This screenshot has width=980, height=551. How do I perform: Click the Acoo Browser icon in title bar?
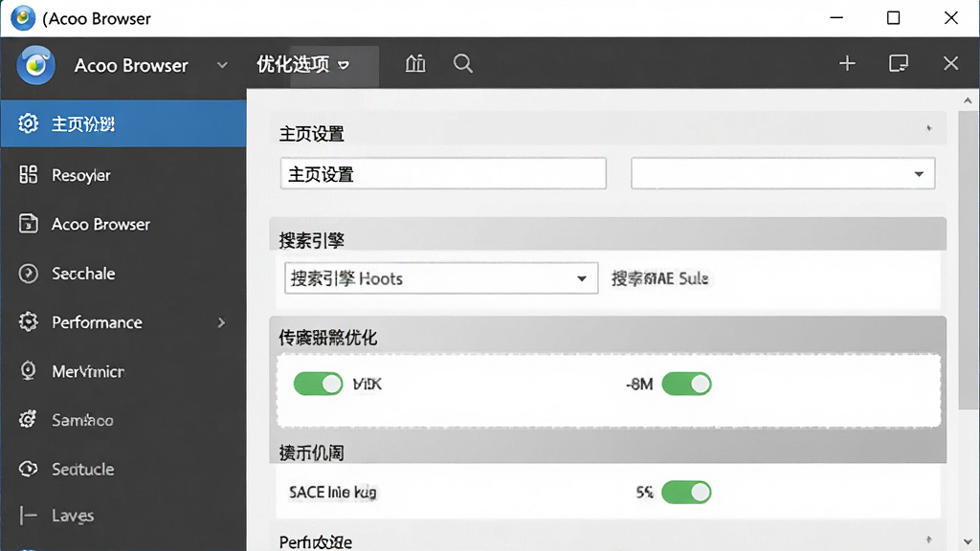23,18
